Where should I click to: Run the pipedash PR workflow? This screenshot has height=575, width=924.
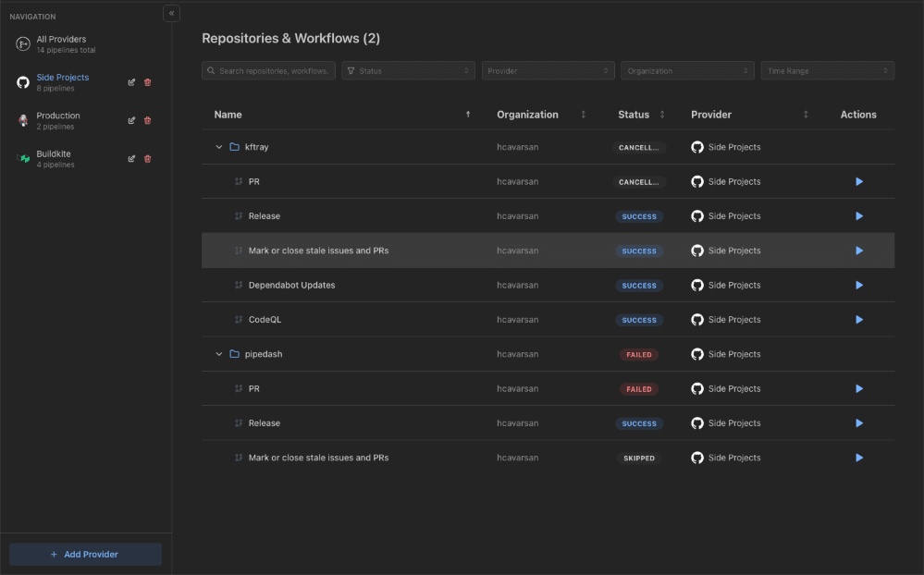[858, 389]
